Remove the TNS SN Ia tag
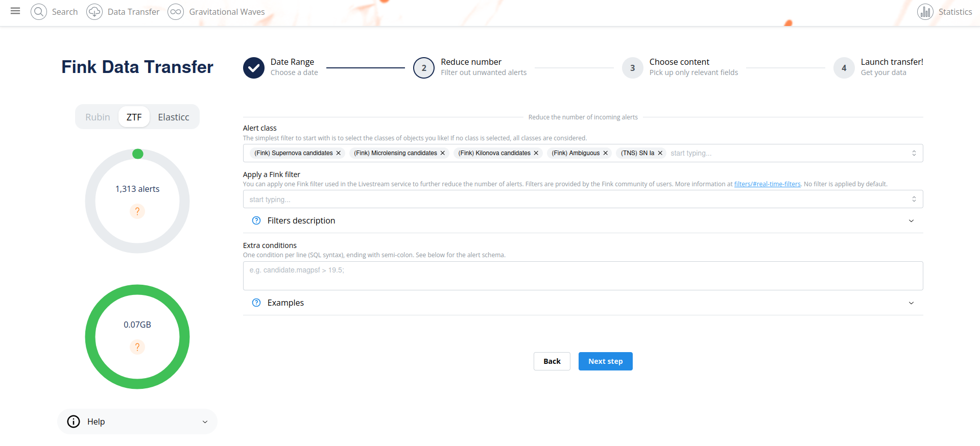Image resolution: width=980 pixels, height=446 pixels. pos(660,153)
